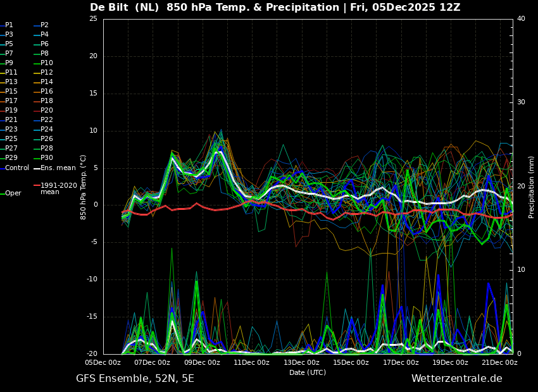Click the white Ens. mean line swatch

[x=36, y=168]
